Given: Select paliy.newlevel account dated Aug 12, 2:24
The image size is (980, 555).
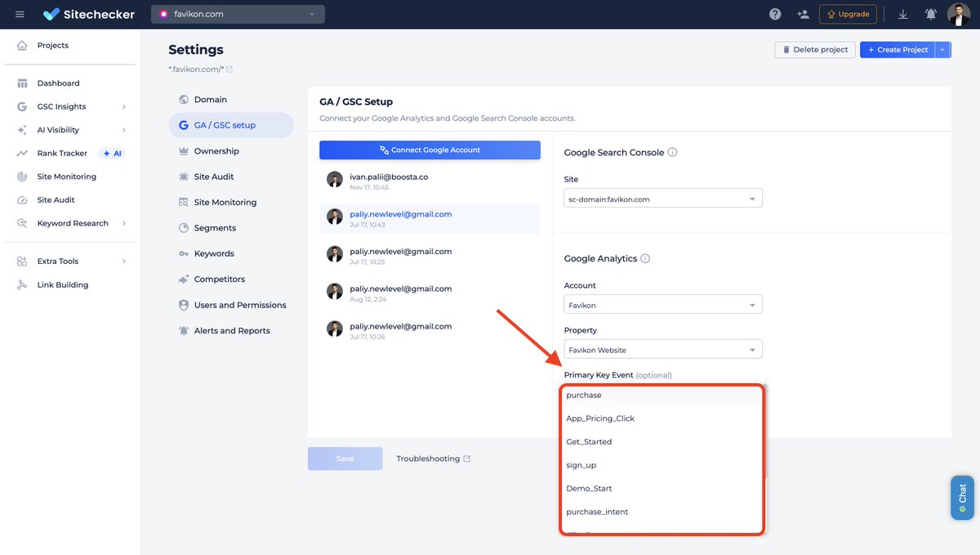Looking at the screenshot, I should (430, 293).
